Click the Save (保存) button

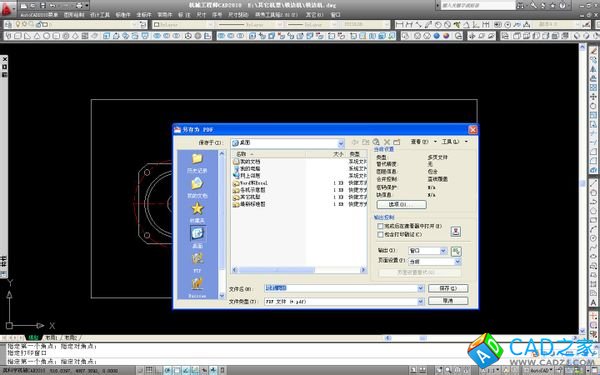(448, 288)
